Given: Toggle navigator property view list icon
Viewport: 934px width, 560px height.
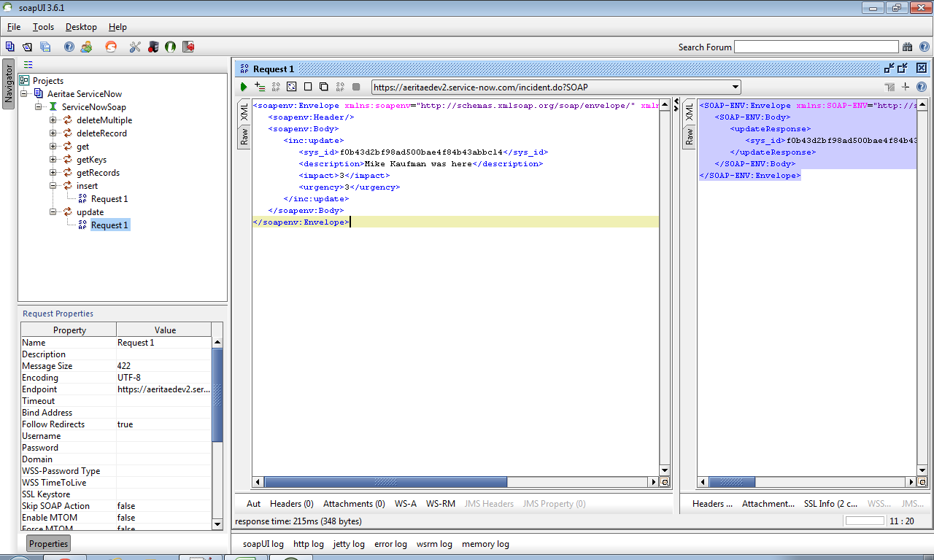Looking at the screenshot, I should (x=28, y=65).
